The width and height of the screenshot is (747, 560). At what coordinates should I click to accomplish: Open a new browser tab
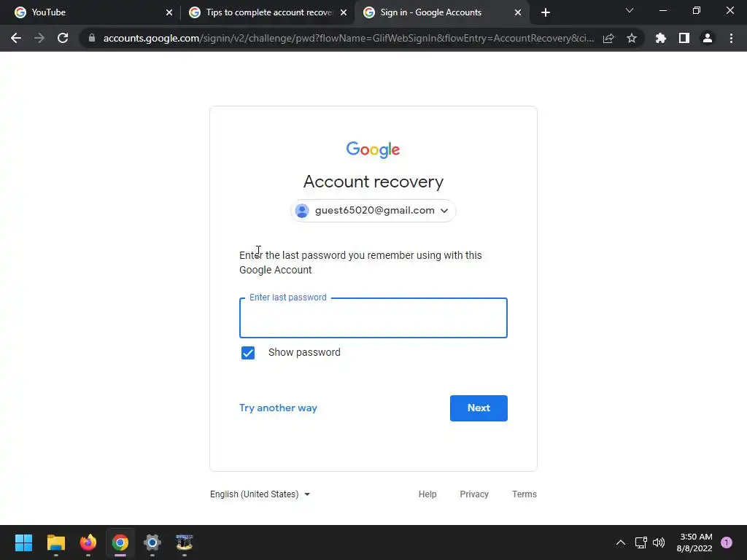pos(546,12)
